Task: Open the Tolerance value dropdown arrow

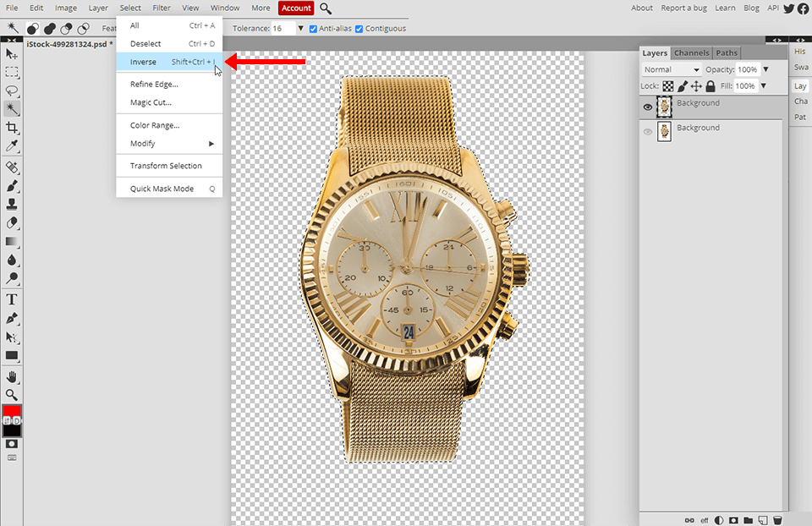Action: click(300, 29)
